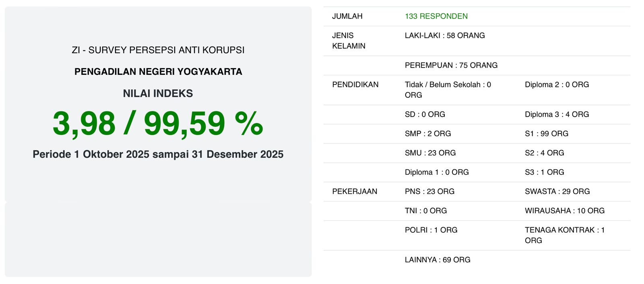Click the large 3,98 / 99,59 % index value
644x284 pixels.
(x=158, y=123)
